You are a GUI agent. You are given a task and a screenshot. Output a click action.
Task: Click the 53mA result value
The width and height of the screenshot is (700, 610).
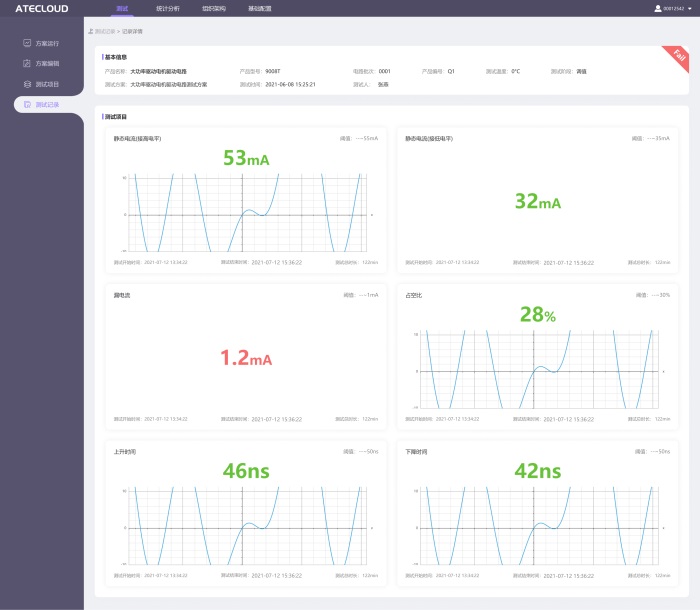pos(246,158)
